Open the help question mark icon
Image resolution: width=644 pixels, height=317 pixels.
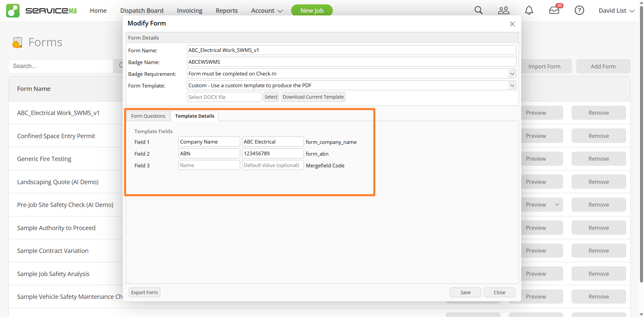(x=579, y=10)
